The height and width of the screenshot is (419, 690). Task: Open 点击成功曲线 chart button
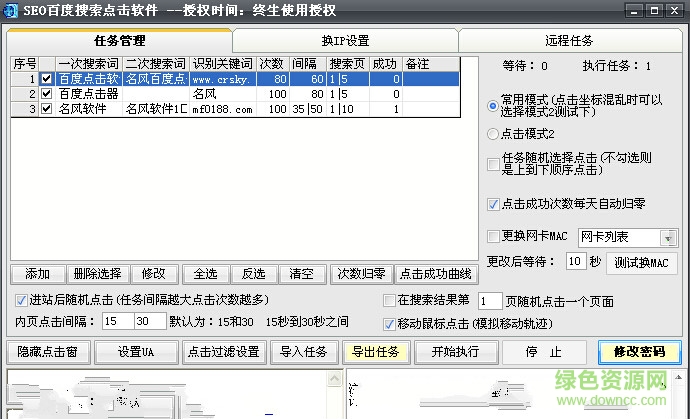click(436, 274)
